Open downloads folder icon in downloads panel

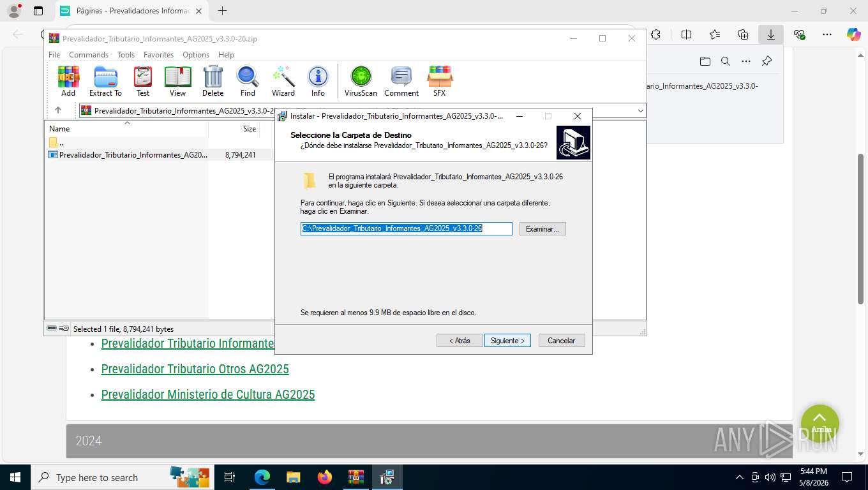[x=705, y=61]
